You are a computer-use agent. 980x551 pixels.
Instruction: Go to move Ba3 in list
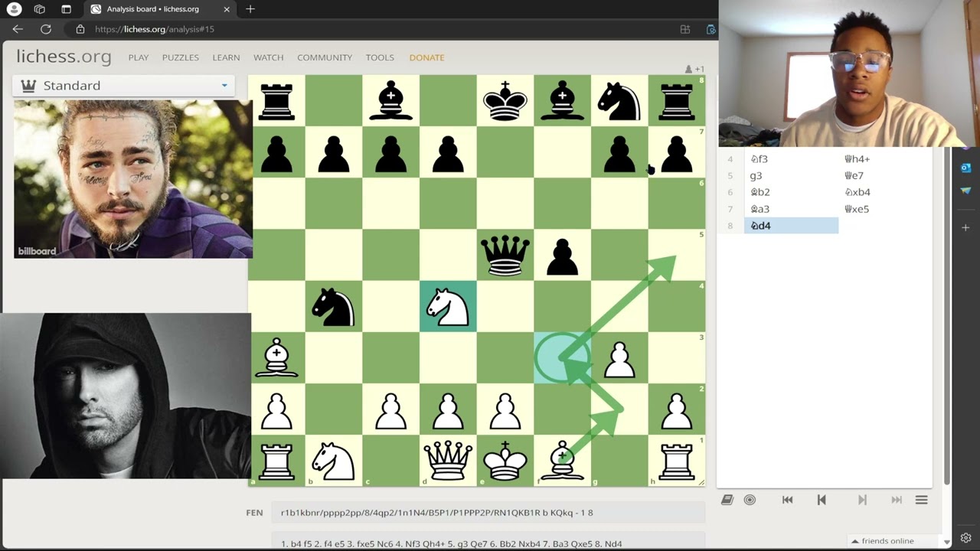point(791,209)
